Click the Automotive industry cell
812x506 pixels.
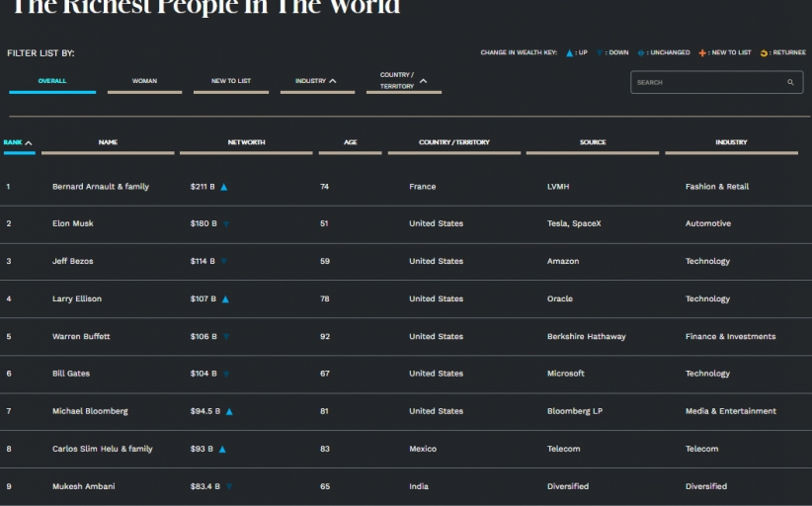708,223
